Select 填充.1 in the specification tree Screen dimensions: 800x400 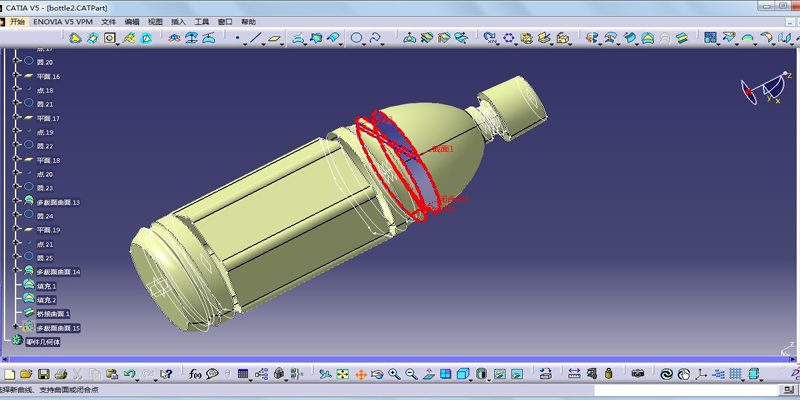tap(46, 285)
